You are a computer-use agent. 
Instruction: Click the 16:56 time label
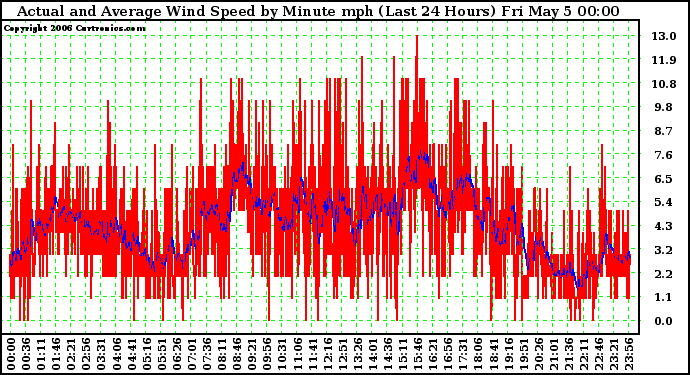click(x=448, y=354)
